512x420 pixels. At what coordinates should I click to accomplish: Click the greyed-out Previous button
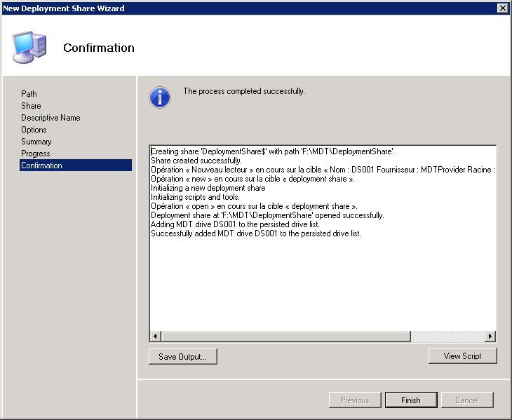(x=355, y=400)
